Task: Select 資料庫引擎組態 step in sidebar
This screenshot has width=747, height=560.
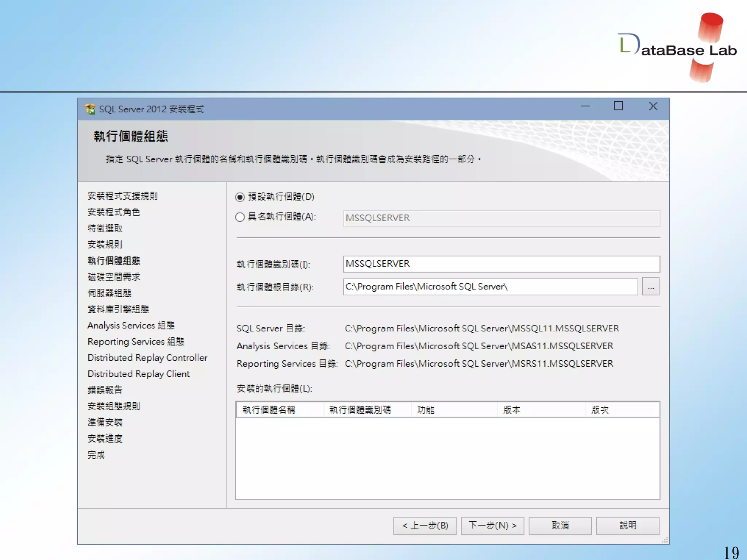Action: point(118,309)
